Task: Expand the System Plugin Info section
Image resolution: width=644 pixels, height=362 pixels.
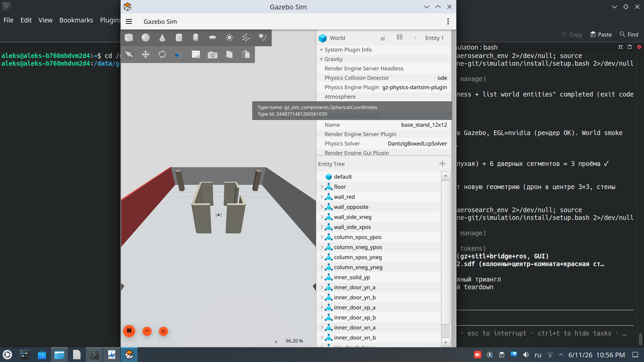Action: pos(345,50)
